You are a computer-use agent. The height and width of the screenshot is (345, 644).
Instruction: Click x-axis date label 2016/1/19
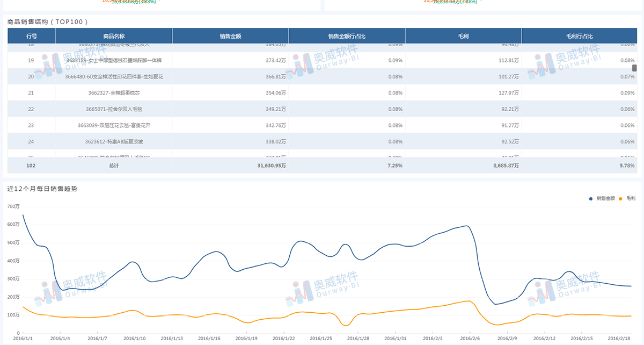coord(246,339)
